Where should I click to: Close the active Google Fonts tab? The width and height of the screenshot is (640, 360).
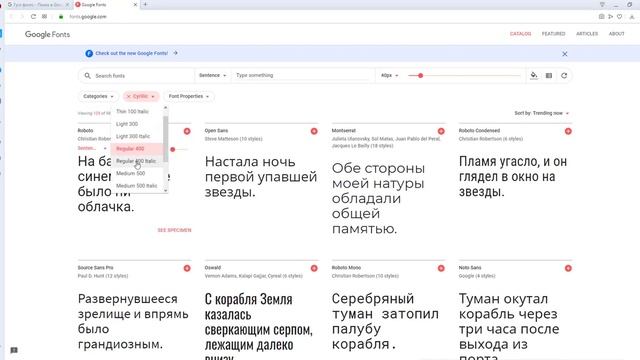point(135,4)
